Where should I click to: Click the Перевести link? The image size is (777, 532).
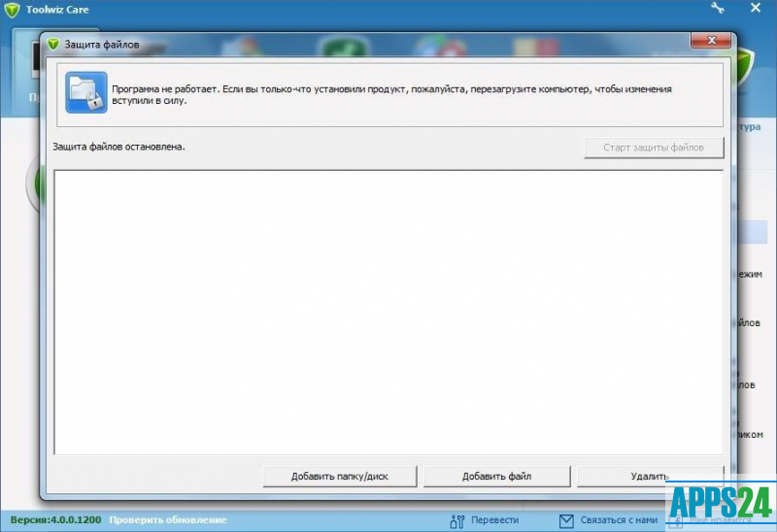click(494, 520)
